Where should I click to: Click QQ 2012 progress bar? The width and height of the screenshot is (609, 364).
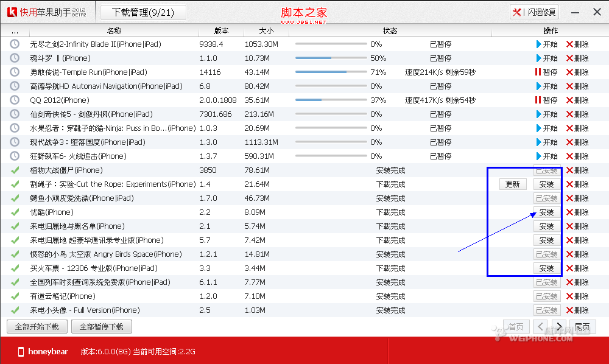click(x=331, y=100)
